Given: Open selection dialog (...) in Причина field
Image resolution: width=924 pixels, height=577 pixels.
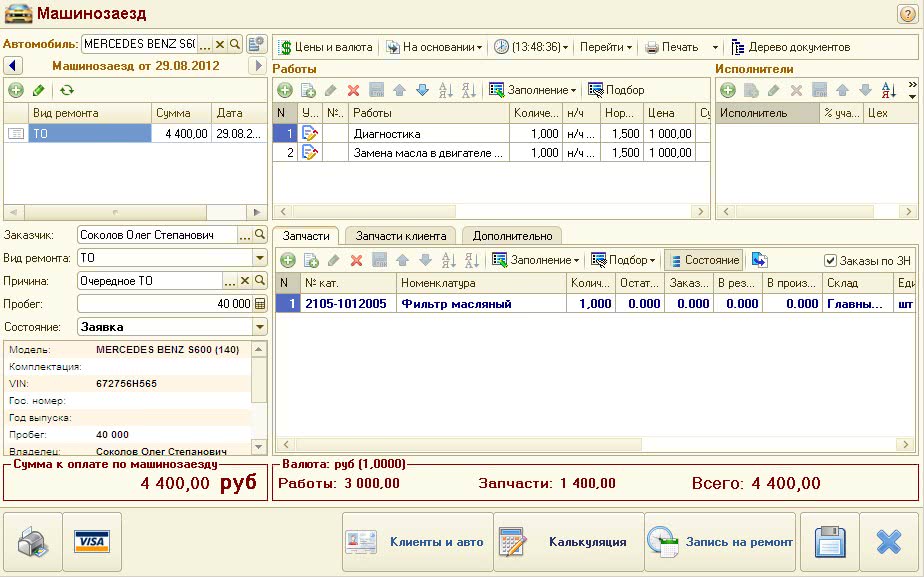Looking at the screenshot, I should (x=230, y=281).
